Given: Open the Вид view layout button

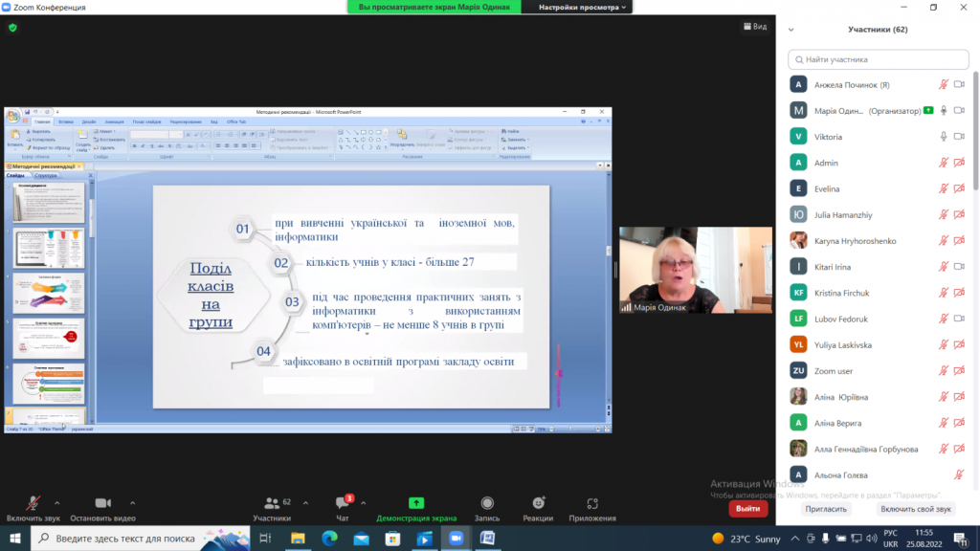Looking at the screenshot, I should click(755, 26).
